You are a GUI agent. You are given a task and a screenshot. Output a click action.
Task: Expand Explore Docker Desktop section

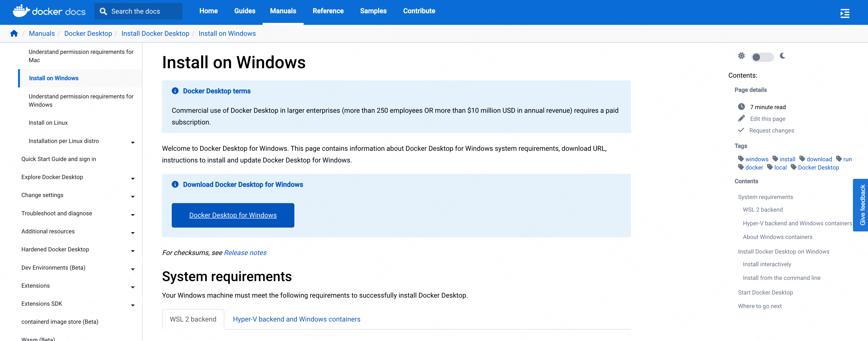point(133,179)
